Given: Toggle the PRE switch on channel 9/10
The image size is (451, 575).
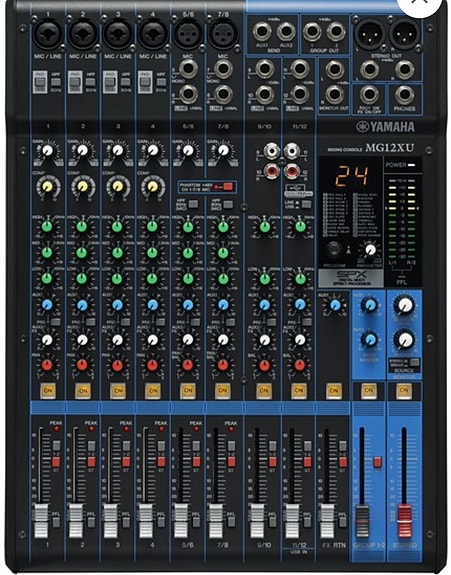Looking at the screenshot, I should 272,322.
